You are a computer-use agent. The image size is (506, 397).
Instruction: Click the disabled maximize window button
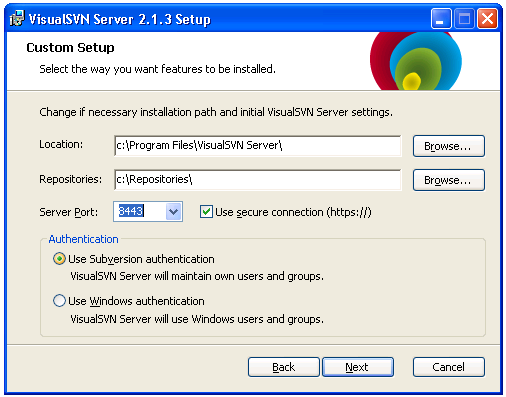pos(464,19)
